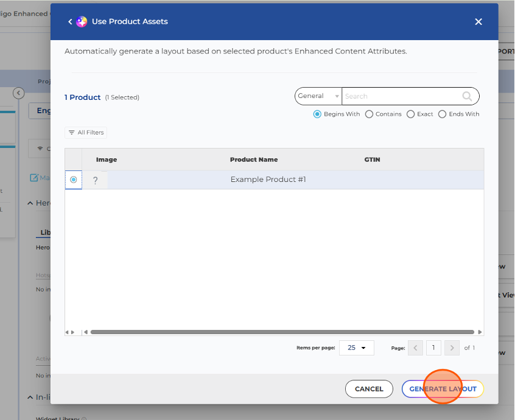Open the General search field dropdown

tap(318, 96)
